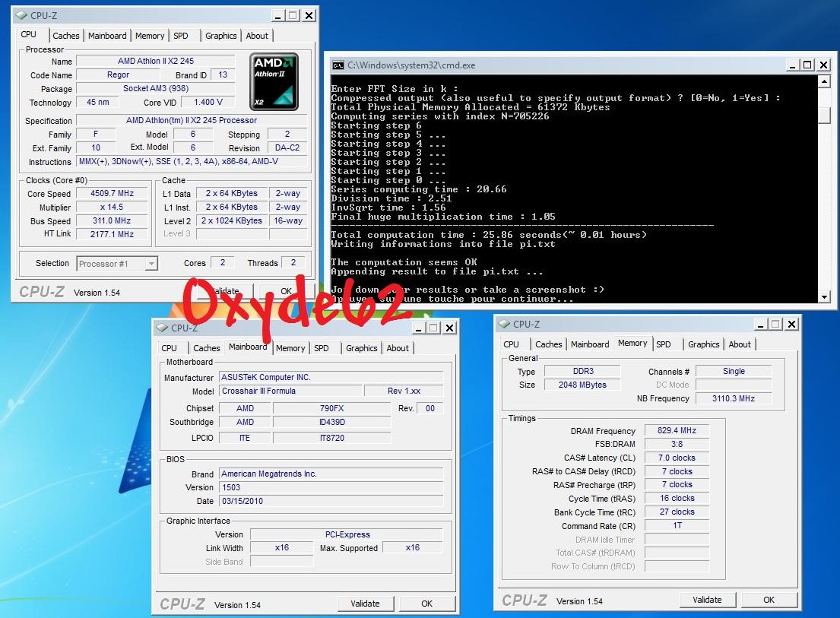Click the Core Speed value 4509.7 MHz
The height and width of the screenshot is (618, 840).
pos(112,193)
